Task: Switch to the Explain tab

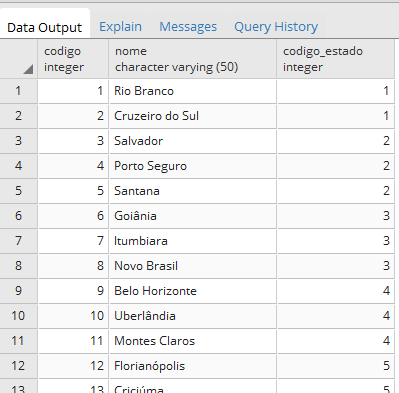Action: pyautogui.click(x=120, y=27)
